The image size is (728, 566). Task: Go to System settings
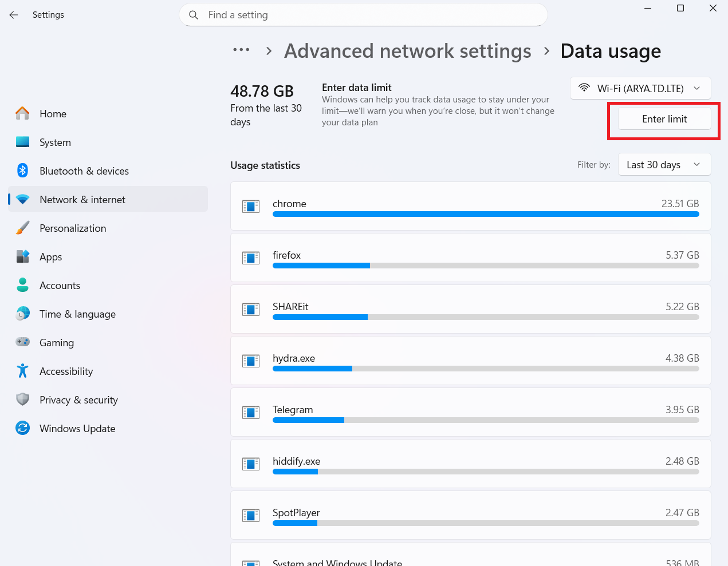[x=108, y=142]
